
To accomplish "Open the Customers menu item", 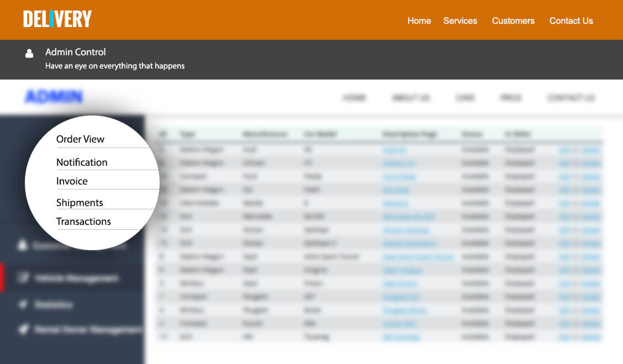I will click(513, 20).
